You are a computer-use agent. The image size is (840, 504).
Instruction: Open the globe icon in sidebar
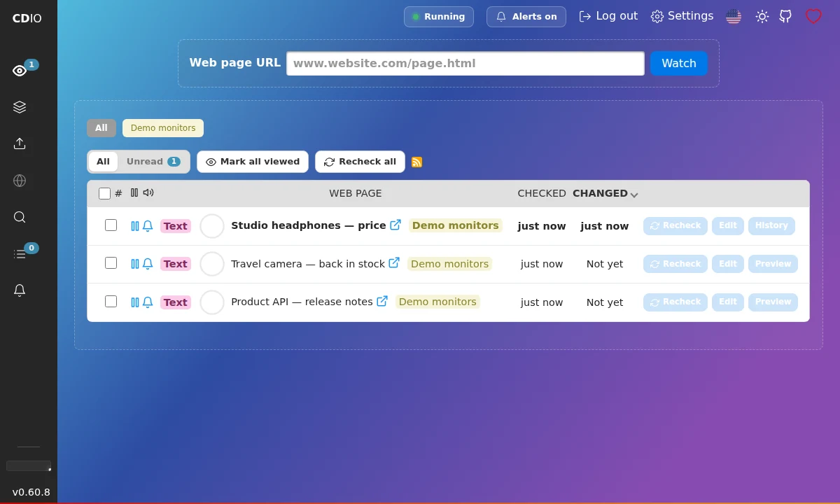pos(20,181)
